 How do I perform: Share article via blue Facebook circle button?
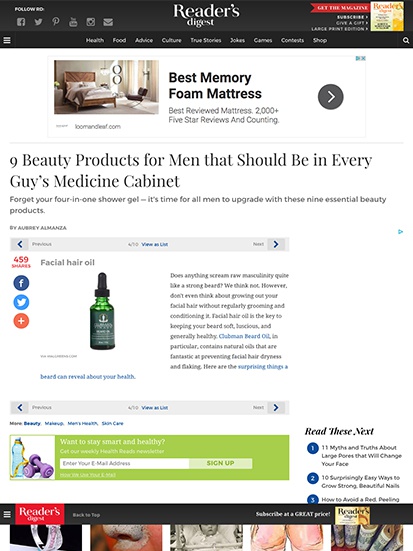click(x=21, y=283)
